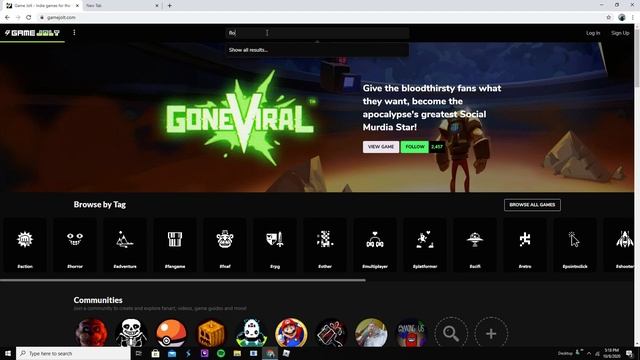
Task: Click the 2,457 follower count badge
Action: click(437, 147)
